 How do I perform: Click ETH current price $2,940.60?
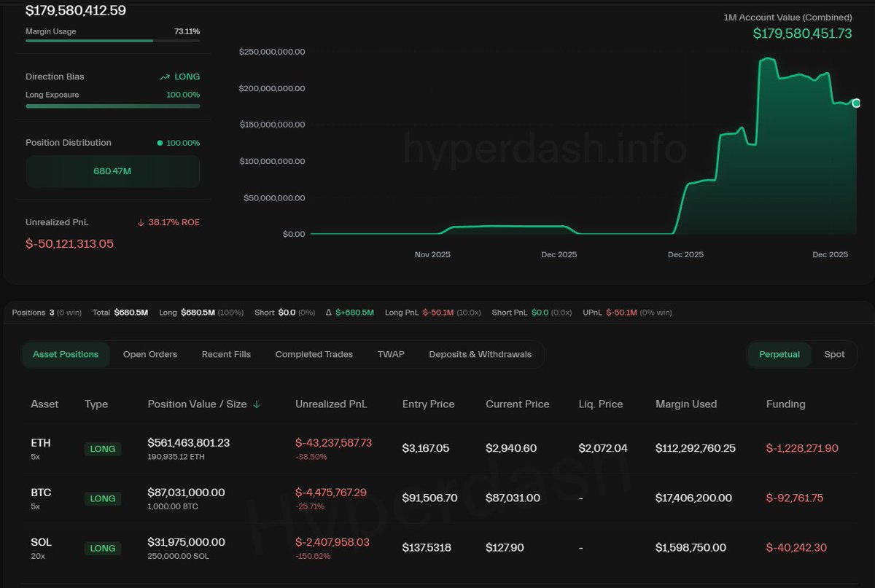511,449
